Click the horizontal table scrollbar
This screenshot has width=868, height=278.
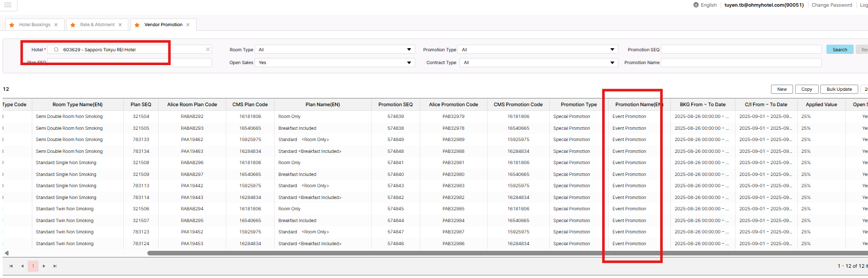tap(462, 253)
